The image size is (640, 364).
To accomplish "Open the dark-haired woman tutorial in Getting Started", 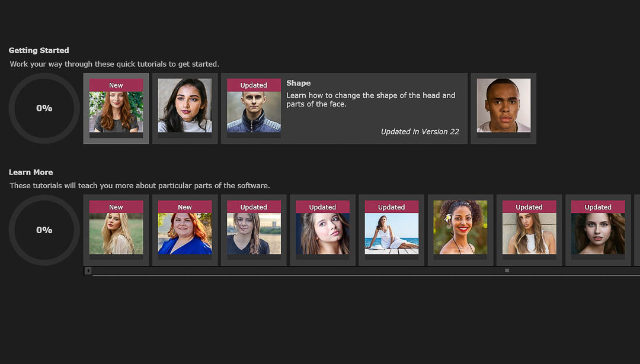I will 185,107.
